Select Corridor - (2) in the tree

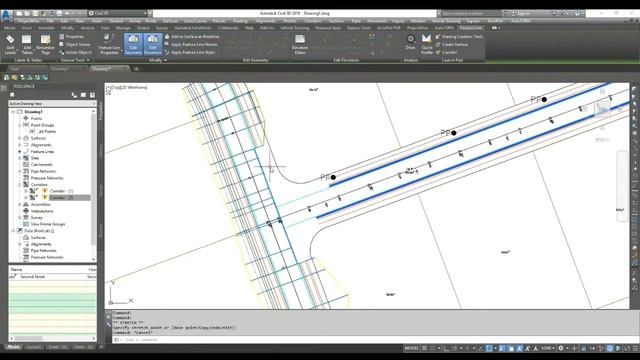tap(61, 198)
